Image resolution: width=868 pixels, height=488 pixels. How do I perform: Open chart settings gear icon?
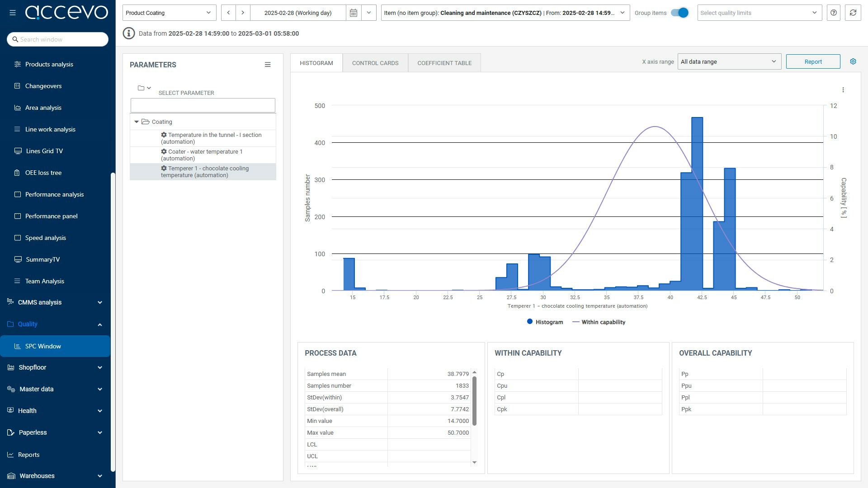pos(853,61)
